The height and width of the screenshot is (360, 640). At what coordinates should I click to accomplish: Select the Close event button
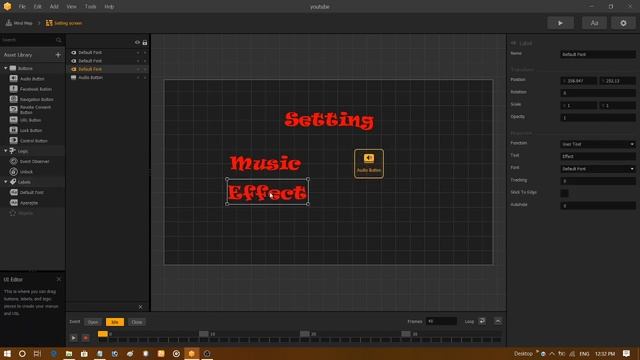pos(137,322)
